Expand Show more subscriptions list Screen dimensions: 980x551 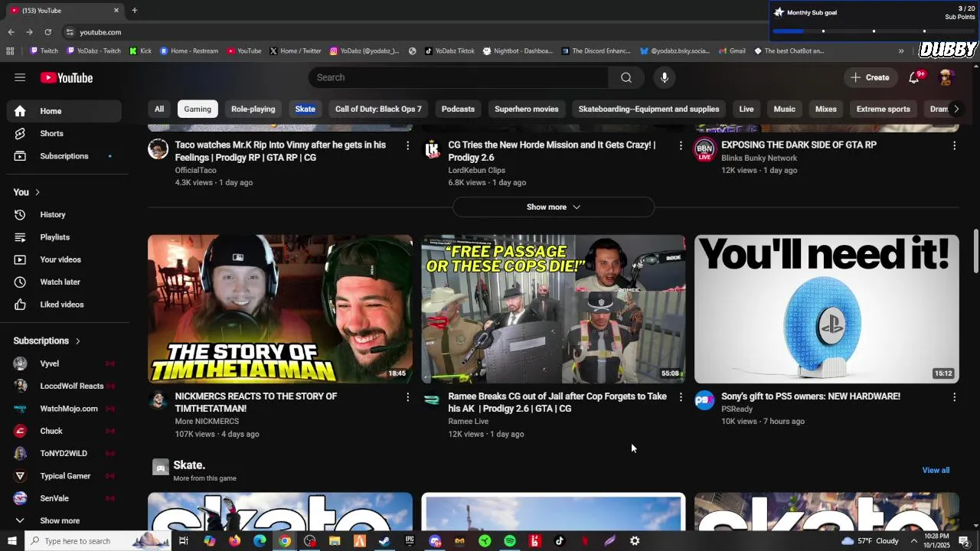pyautogui.click(x=64, y=521)
